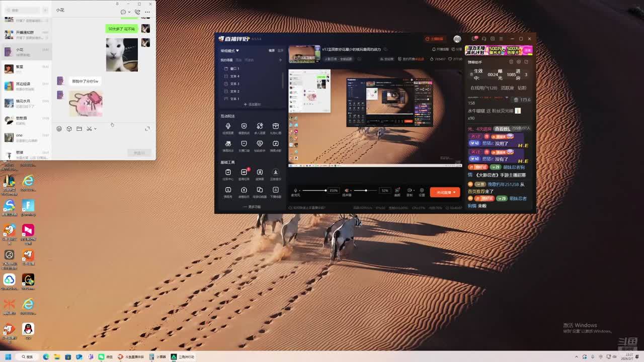Expand the 常规模式 mode dropdown

tap(230, 51)
